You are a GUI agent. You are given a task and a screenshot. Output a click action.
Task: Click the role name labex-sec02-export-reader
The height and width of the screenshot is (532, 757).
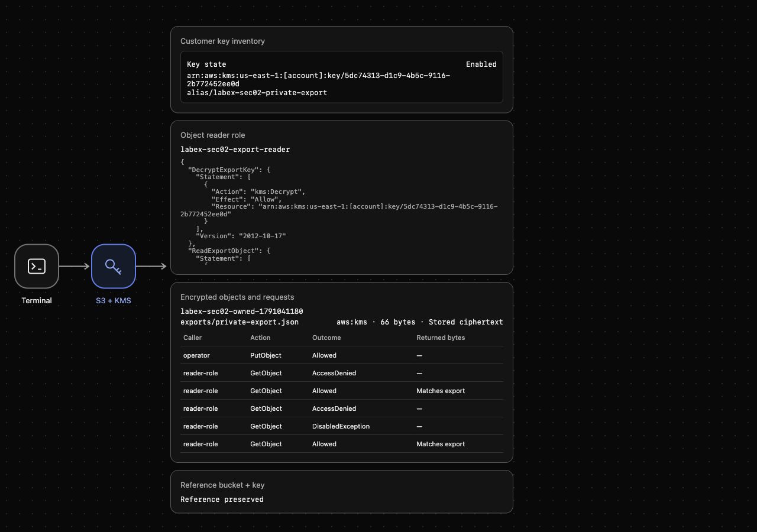pos(235,150)
